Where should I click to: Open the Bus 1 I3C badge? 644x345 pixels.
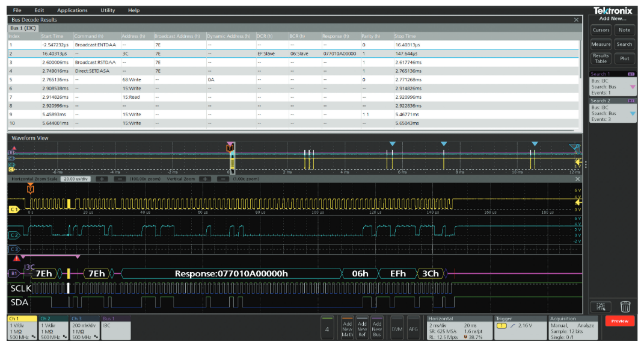tap(116, 328)
